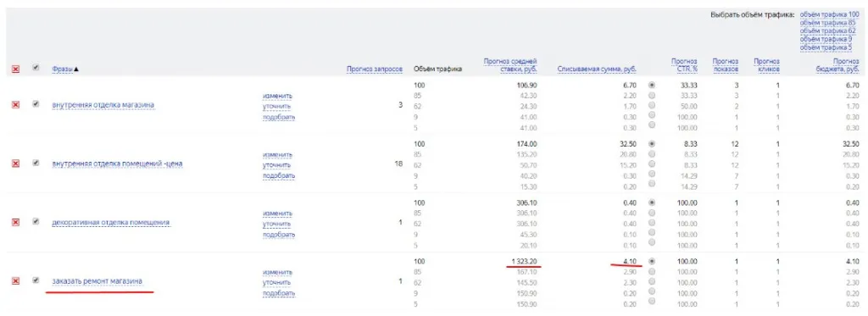Click 'изменить' for 'внутренняя отделка помещений -цена'
Screen dimensions: 868x316
tap(277, 154)
